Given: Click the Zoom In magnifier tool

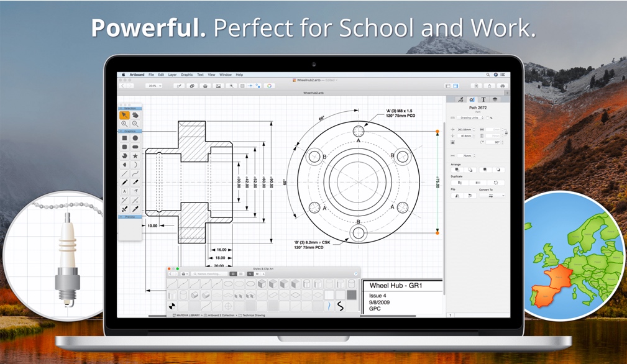Looking at the screenshot, I should 124,124.
